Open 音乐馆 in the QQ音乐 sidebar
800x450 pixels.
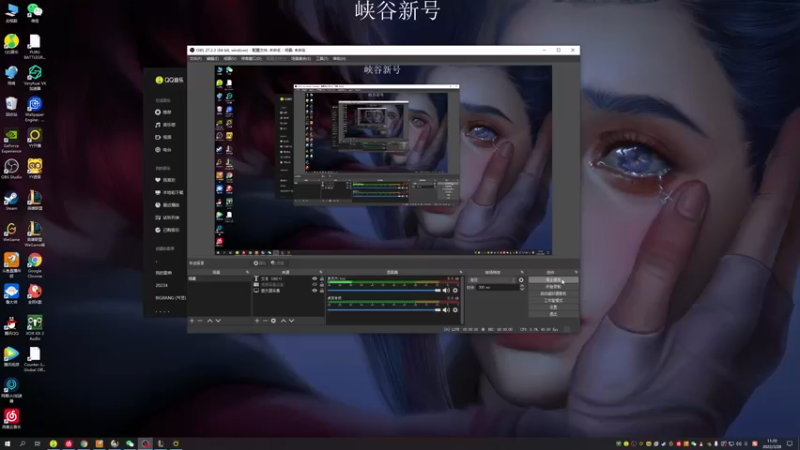[165, 125]
